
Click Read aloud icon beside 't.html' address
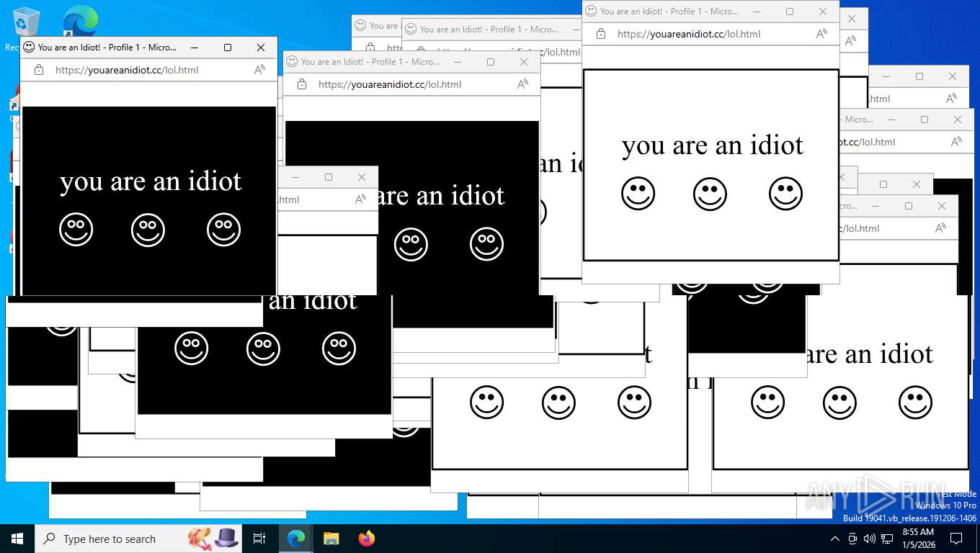pos(952,99)
